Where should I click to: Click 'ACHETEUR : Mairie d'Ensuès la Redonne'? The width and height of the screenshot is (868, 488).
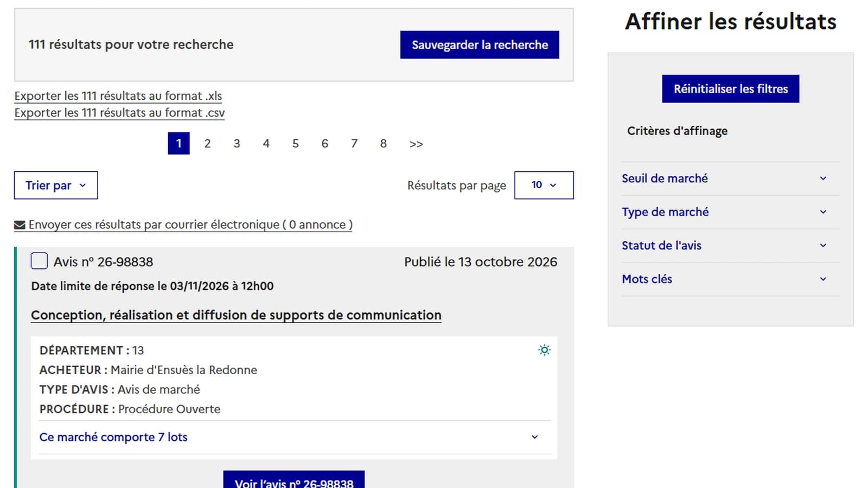click(x=148, y=370)
